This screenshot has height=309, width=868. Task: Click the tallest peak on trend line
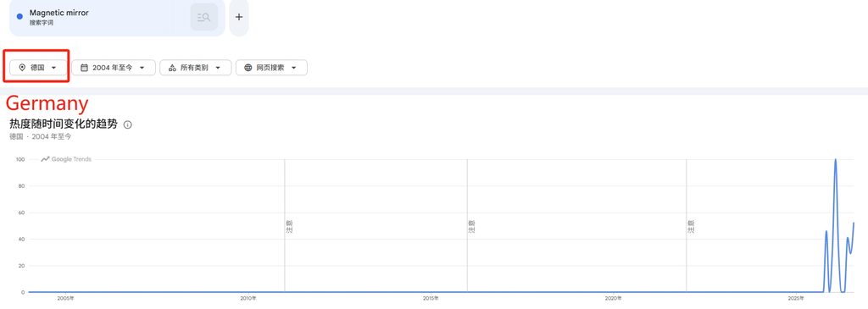tap(835, 160)
